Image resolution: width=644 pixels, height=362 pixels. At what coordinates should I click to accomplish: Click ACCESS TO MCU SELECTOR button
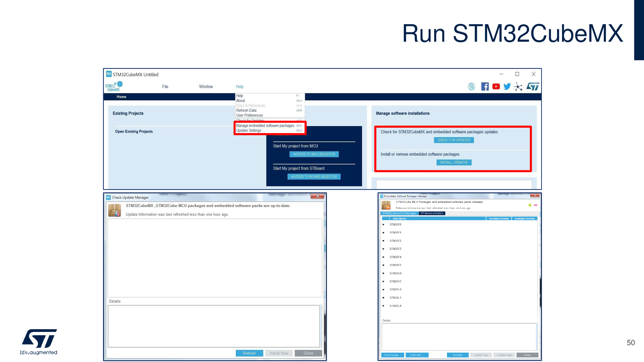(x=314, y=154)
